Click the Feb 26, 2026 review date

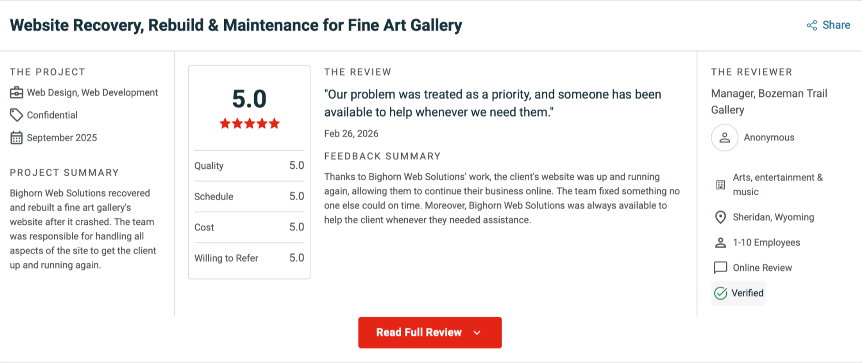[x=351, y=134]
